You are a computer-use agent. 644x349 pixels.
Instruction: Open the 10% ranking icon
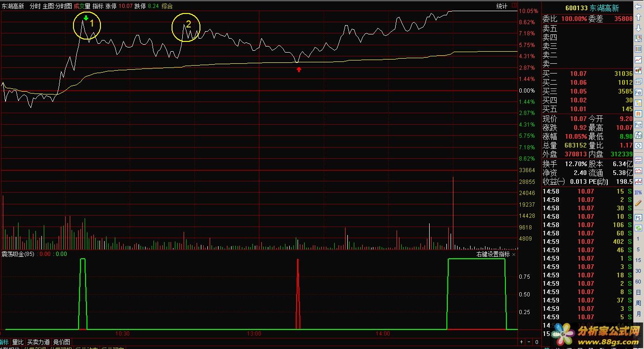pos(638,192)
